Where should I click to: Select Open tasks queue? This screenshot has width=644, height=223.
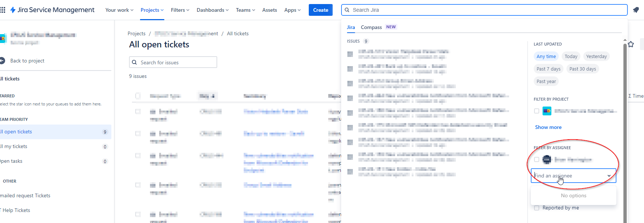[55, 161]
